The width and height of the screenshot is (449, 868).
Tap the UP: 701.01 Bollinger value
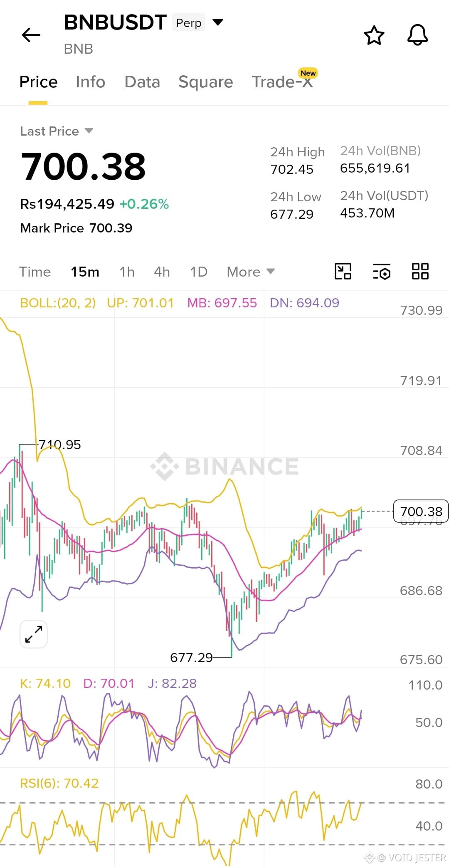140,303
